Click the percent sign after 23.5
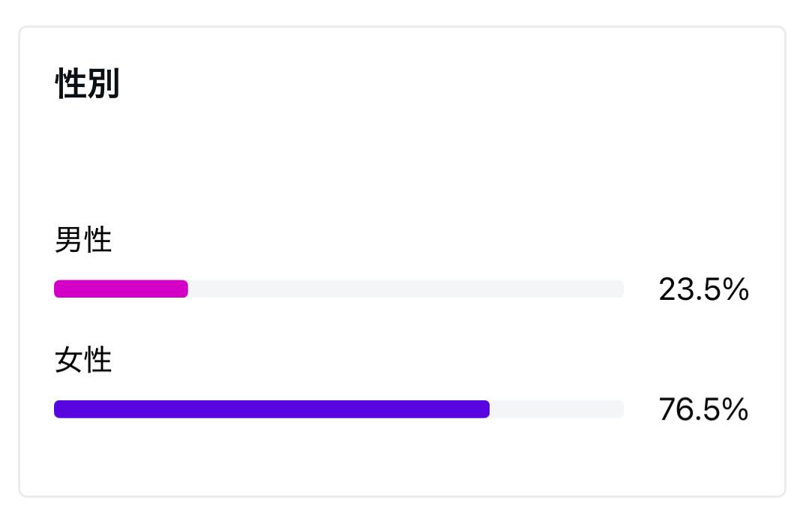This screenshot has height=515, width=812. [736, 289]
